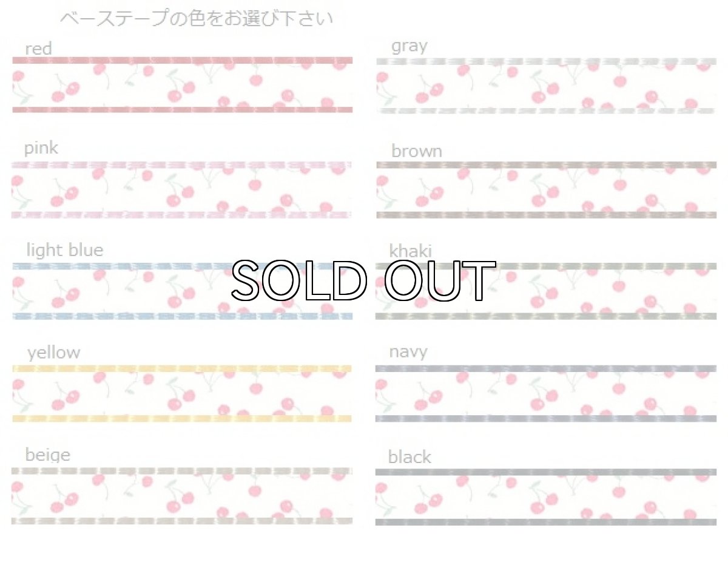Click the "red" color label
This screenshot has height=562, width=728.
click(x=38, y=49)
